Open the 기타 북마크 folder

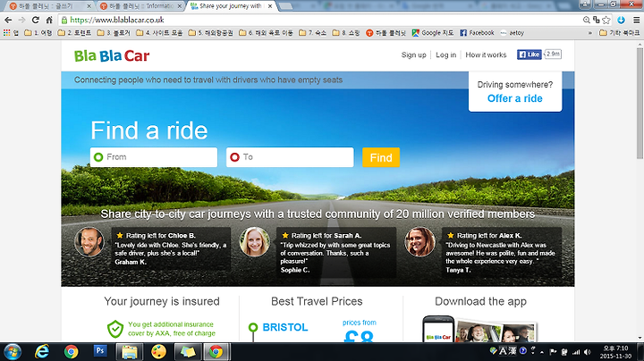[x=619, y=33]
